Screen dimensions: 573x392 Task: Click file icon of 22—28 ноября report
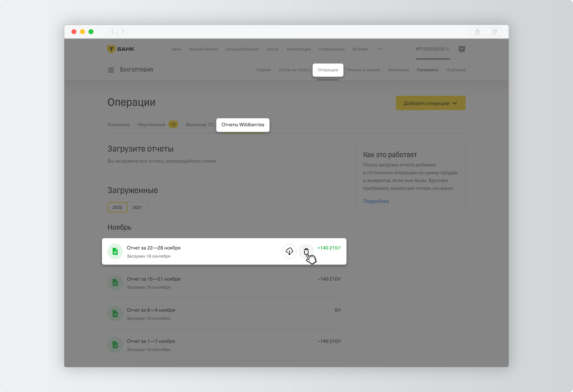[x=115, y=251]
